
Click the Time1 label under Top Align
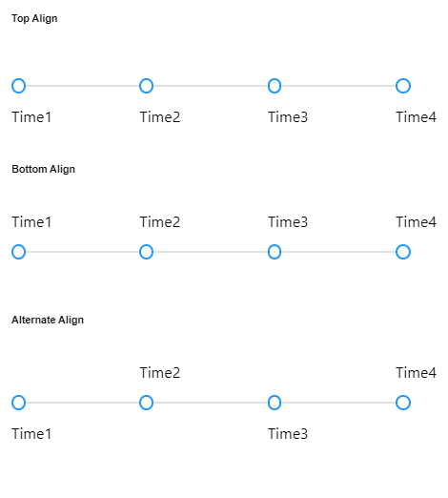[31, 117]
